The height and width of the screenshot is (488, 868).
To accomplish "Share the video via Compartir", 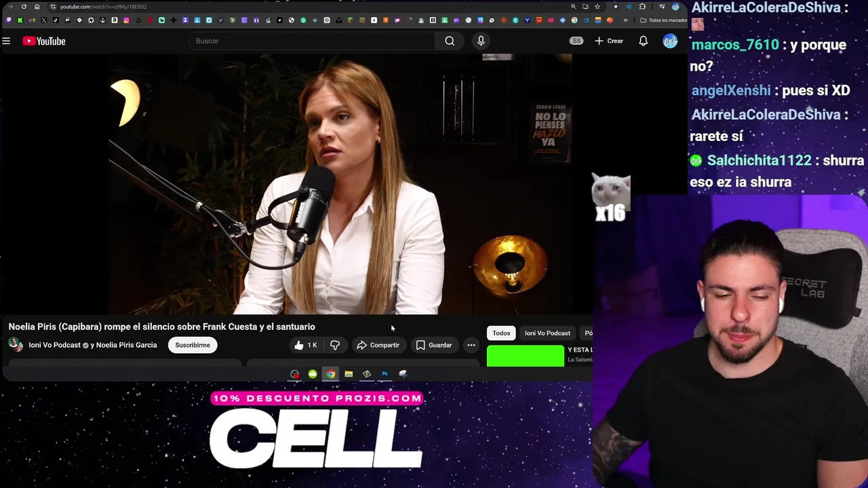I will click(x=378, y=345).
